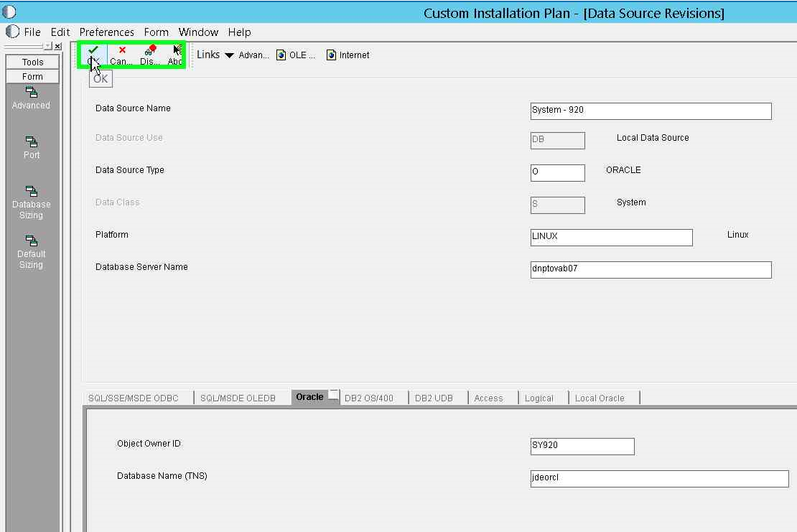Click the Display (eyeglasses) toolbar icon
This screenshot has height=532, width=797.
click(x=148, y=54)
